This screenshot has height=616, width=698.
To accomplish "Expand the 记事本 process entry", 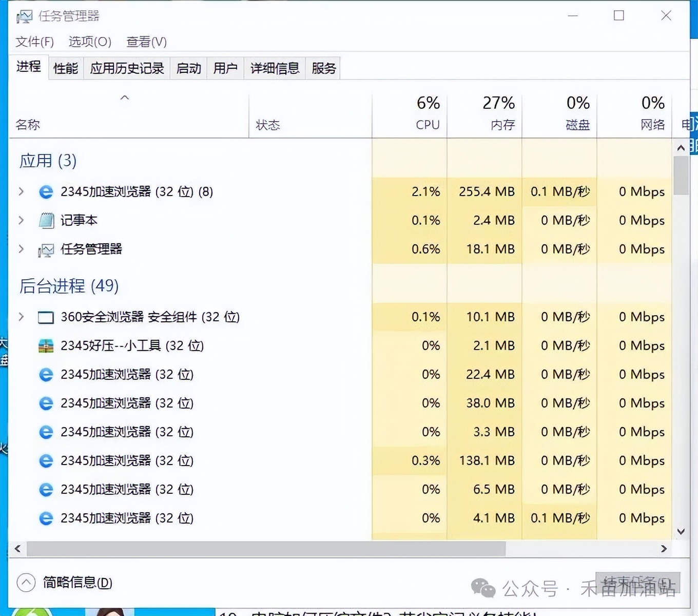I will click(x=21, y=220).
